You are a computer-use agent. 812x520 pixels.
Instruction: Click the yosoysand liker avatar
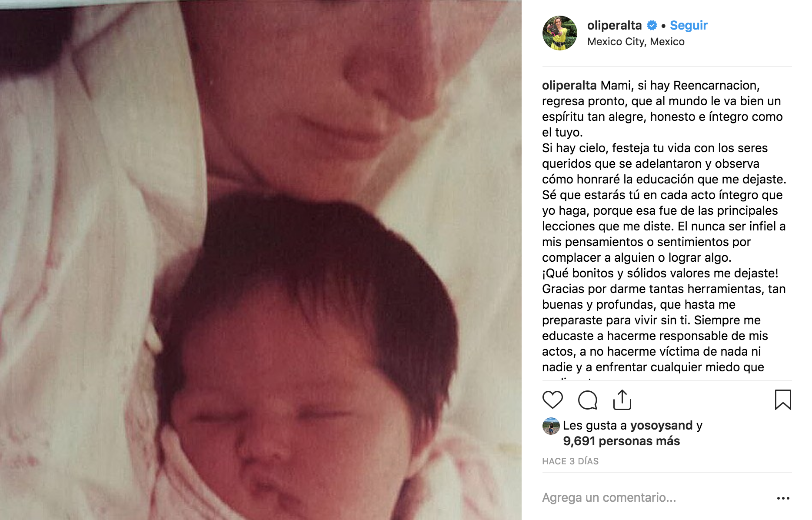(x=551, y=426)
